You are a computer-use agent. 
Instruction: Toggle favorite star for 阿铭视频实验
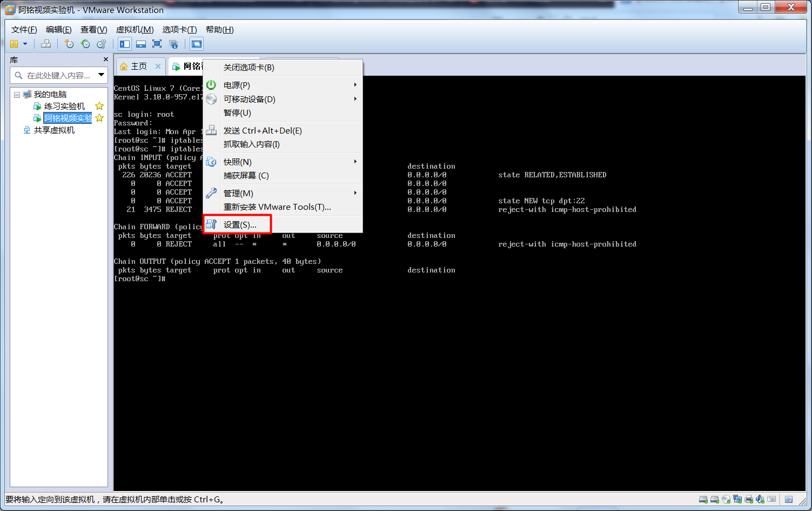(99, 118)
